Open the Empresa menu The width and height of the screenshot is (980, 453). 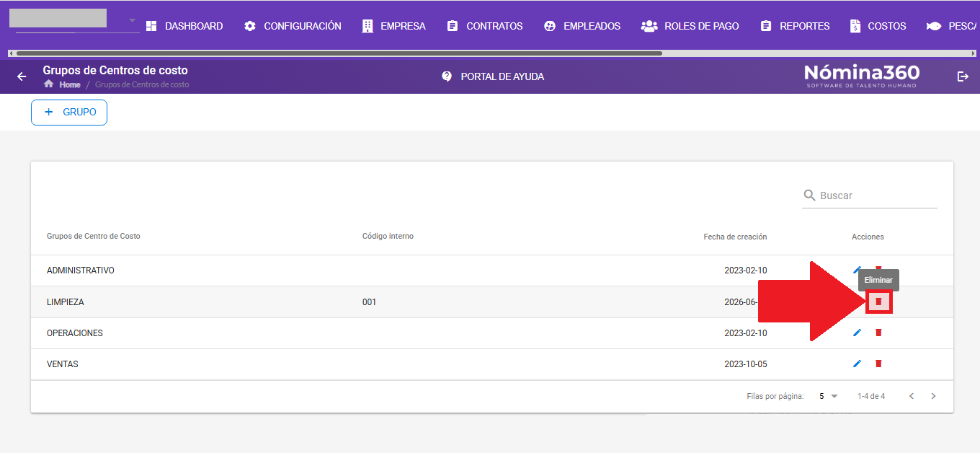[393, 26]
